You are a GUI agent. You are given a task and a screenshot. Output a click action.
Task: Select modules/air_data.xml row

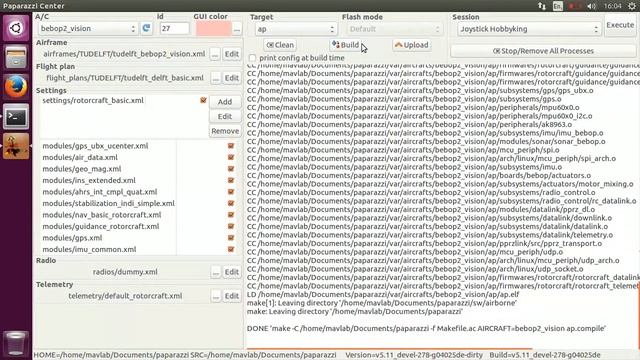(138, 157)
